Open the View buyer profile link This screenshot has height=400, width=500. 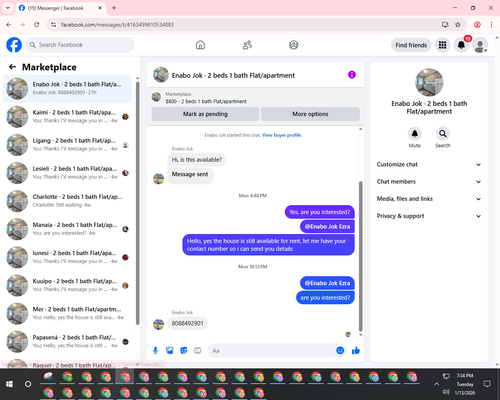pos(281,135)
